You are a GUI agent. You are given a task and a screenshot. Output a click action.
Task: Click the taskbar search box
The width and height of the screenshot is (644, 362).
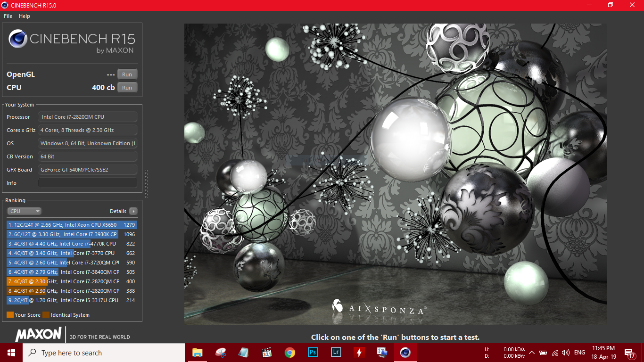pos(104,353)
